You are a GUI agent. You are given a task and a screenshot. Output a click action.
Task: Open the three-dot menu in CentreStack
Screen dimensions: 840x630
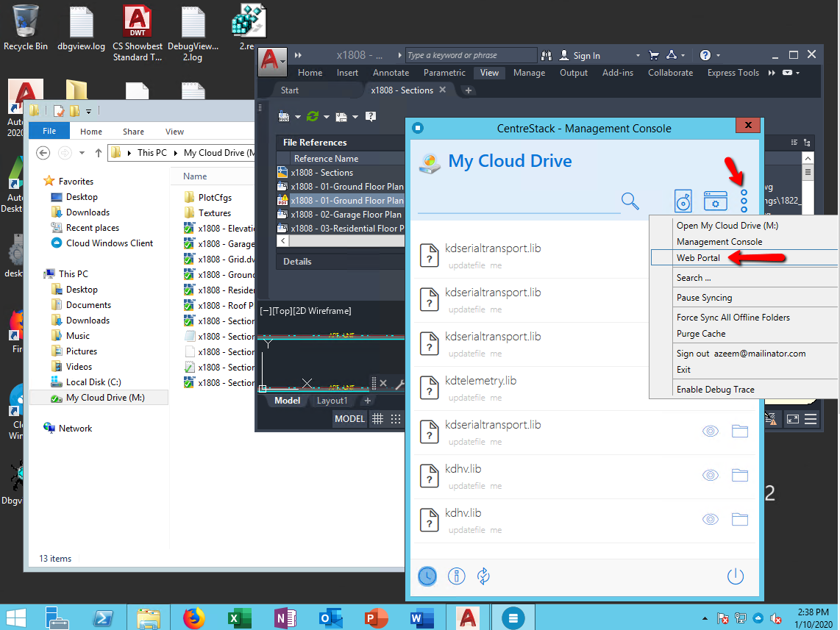(x=744, y=201)
